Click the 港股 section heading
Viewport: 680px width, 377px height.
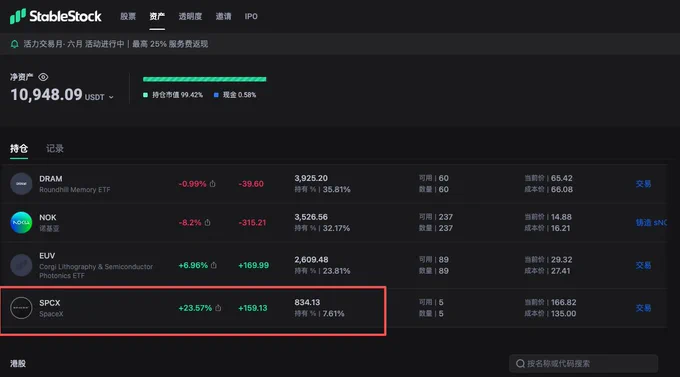18,364
